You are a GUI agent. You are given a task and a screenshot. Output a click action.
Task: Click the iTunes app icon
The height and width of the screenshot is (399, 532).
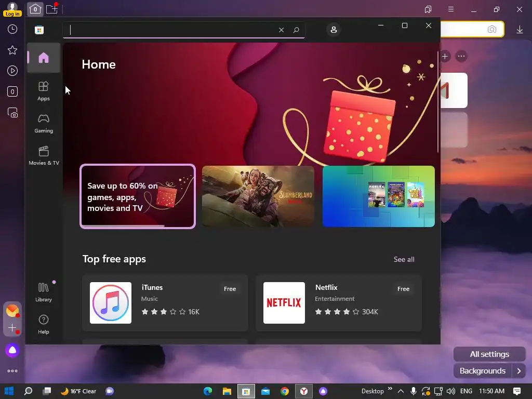tap(111, 303)
